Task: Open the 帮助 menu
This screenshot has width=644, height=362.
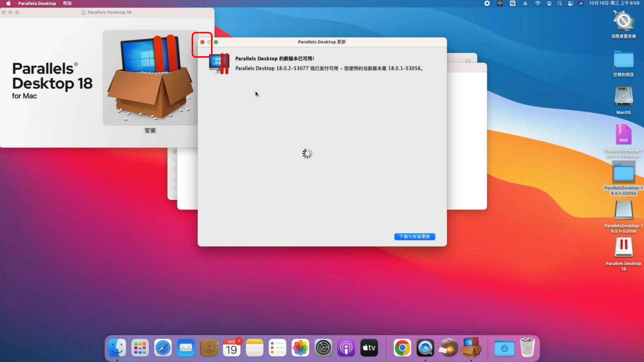Action: (68, 3)
